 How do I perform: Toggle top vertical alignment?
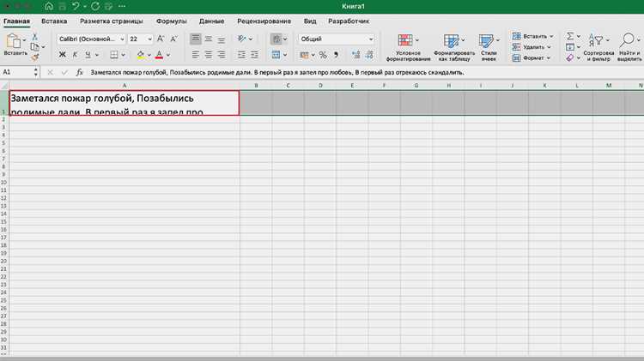[x=196, y=39]
